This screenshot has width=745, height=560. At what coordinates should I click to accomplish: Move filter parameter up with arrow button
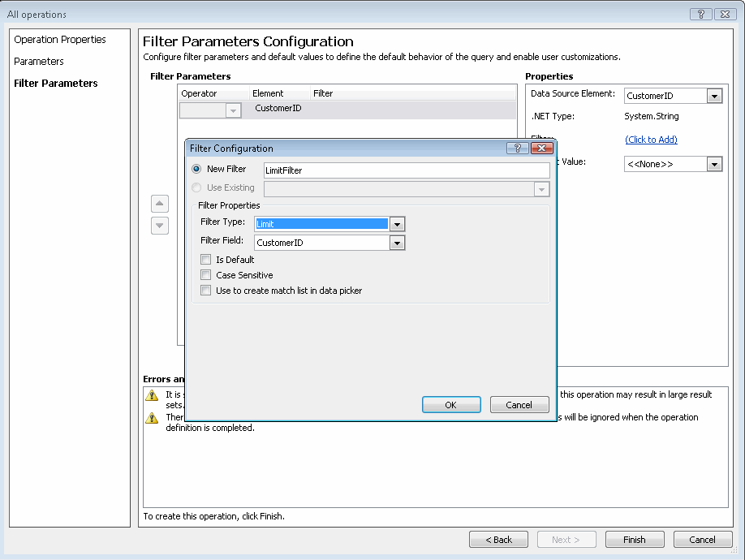point(160,204)
